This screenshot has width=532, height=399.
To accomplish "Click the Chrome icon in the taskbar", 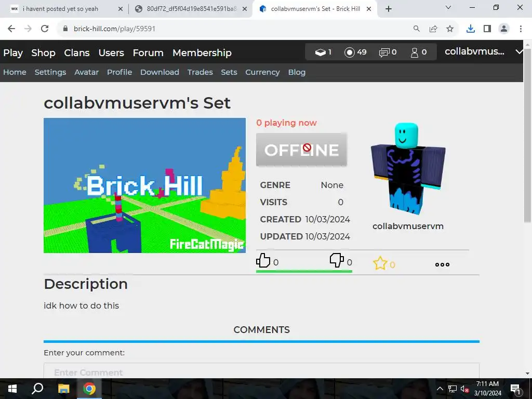I will point(89,389).
